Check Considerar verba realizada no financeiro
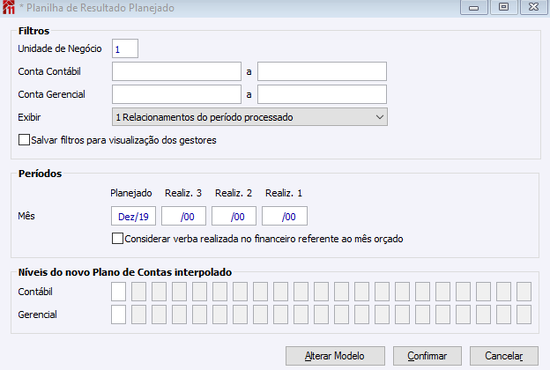Screen dimensions: 550x370 point(118,238)
